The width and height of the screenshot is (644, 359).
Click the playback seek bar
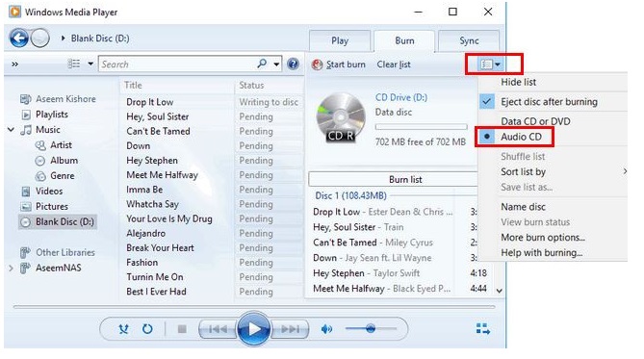[x=254, y=306]
